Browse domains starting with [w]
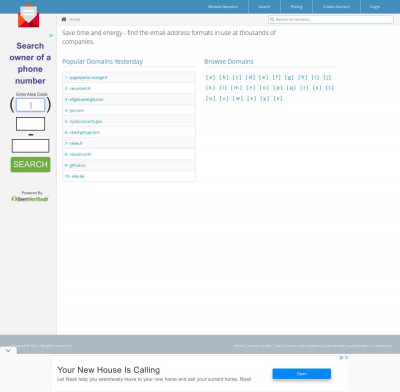Viewport: 400px width, 392px height. point(238,98)
